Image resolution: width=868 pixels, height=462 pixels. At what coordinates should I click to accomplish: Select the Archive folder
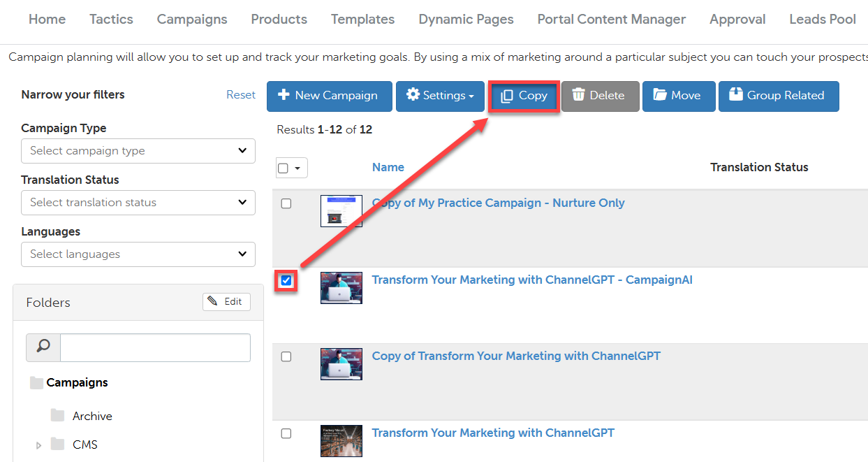point(92,416)
